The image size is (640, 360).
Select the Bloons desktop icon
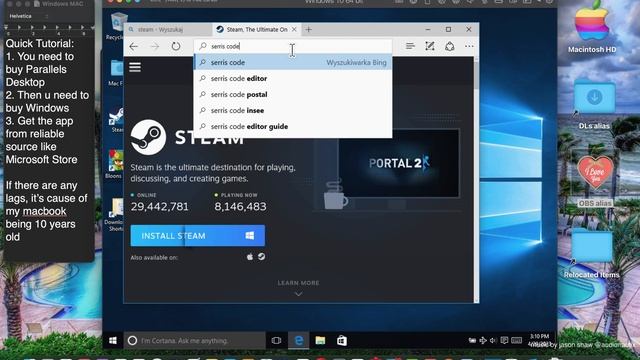point(115,164)
